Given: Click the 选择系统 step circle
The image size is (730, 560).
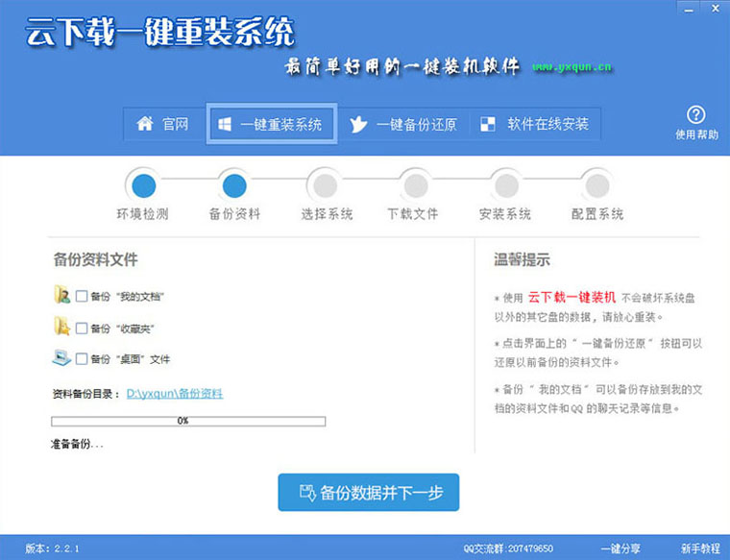Looking at the screenshot, I should [x=326, y=183].
